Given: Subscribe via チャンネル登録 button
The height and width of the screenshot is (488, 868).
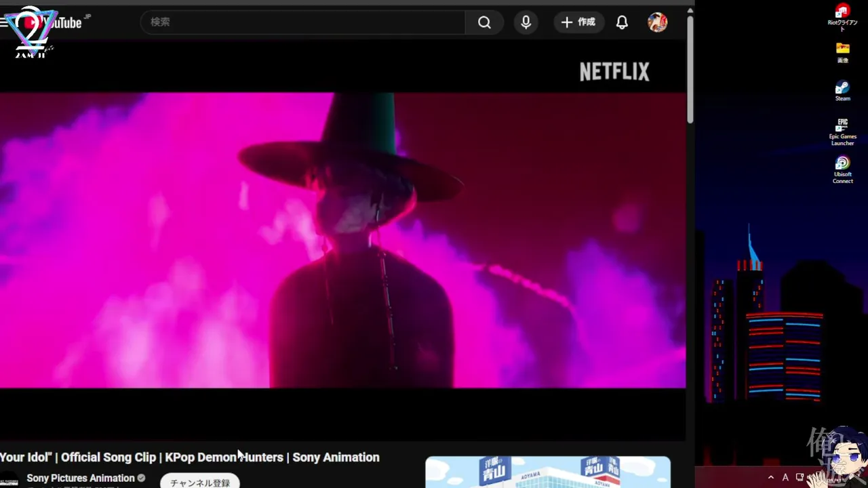Looking at the screenshot, I should pos(200,481).
